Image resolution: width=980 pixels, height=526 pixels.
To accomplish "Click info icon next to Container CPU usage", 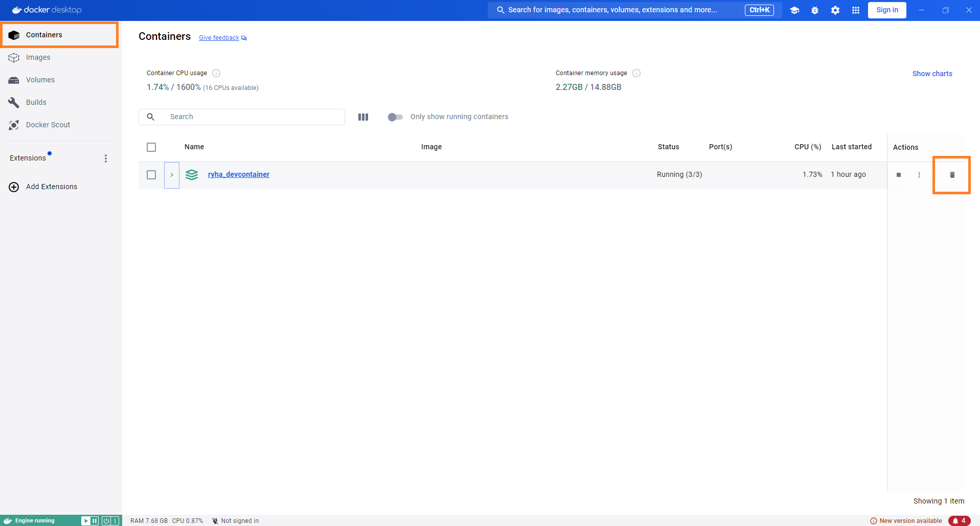I will pos(216,73).
